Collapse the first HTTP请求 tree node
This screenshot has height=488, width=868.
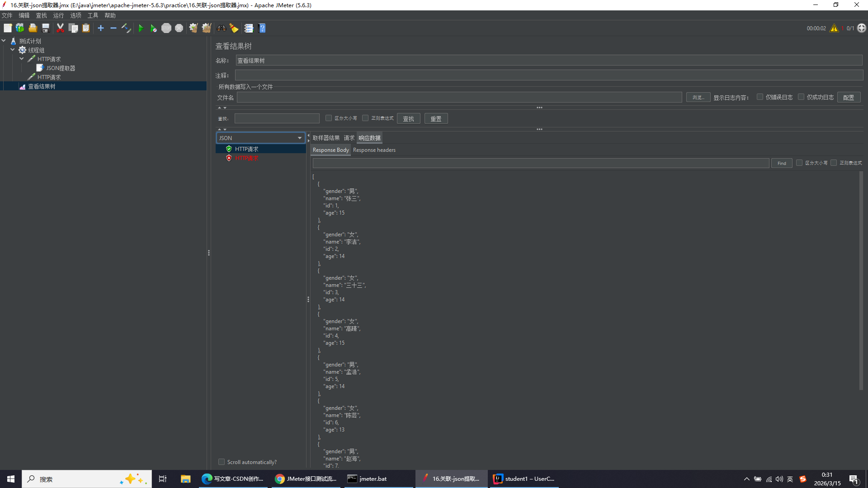tap(22, 59)
